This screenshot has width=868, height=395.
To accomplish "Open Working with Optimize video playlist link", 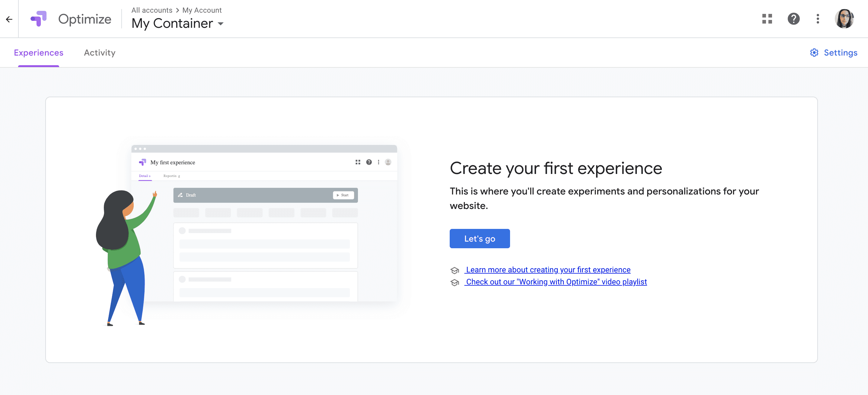I will (556, 282).
